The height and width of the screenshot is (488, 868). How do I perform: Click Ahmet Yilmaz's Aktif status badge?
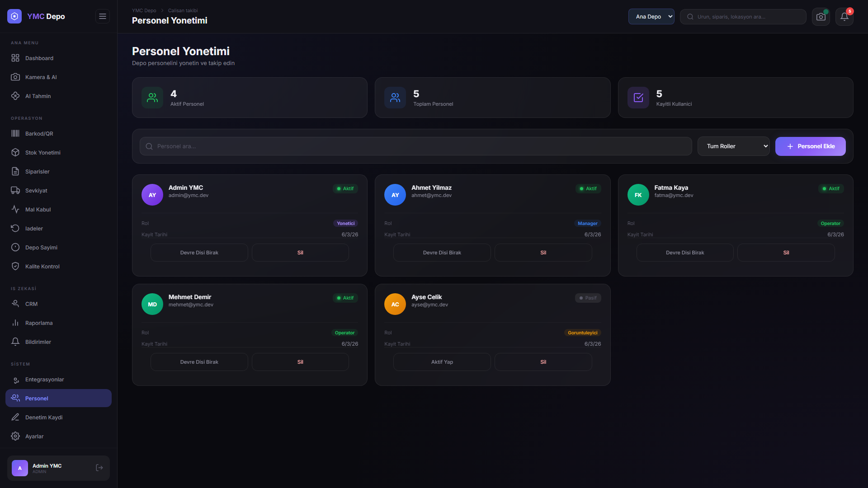click(588, 188)
